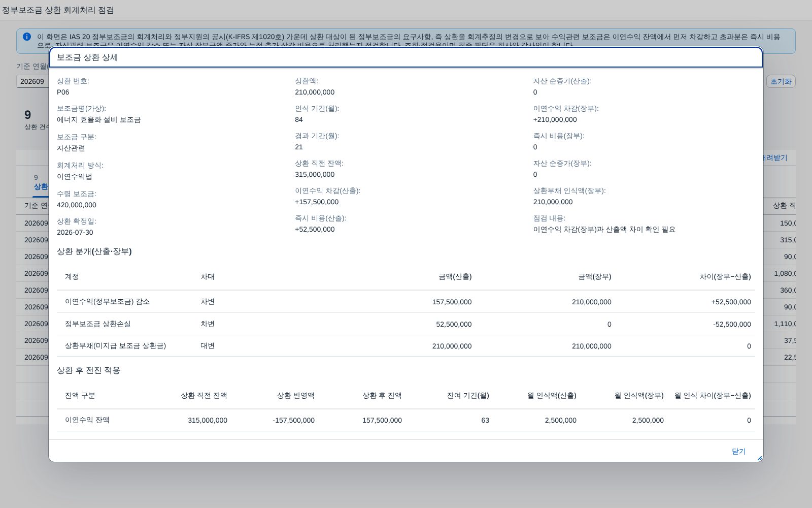Click the 상환 후 전진 적용 section heading

click(88, 370)
